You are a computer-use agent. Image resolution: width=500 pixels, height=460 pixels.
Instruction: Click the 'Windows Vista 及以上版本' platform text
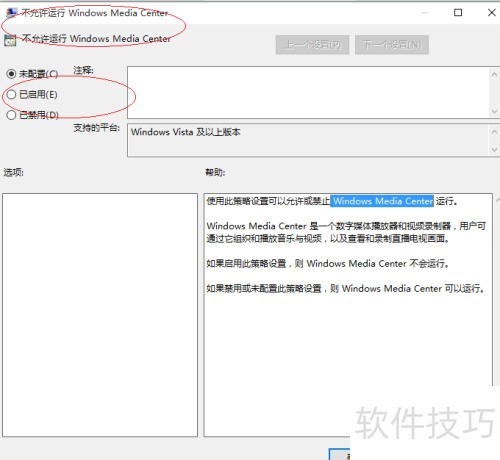coord(185,132)
